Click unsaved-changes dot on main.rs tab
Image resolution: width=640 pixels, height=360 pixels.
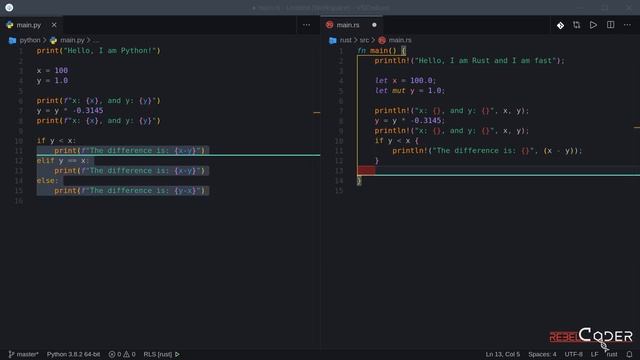click(x=374, y=25)
